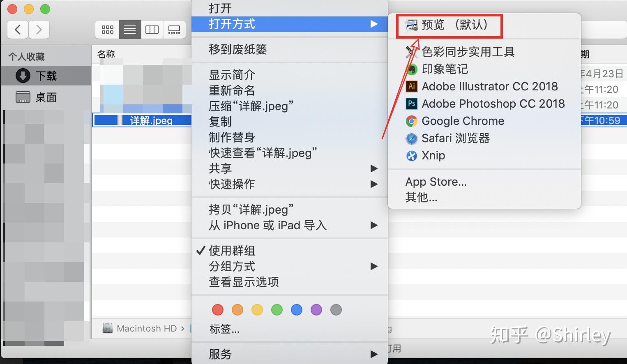627x364 pixels.
Task: Open with Google Chrome
Action: (484, 121)
